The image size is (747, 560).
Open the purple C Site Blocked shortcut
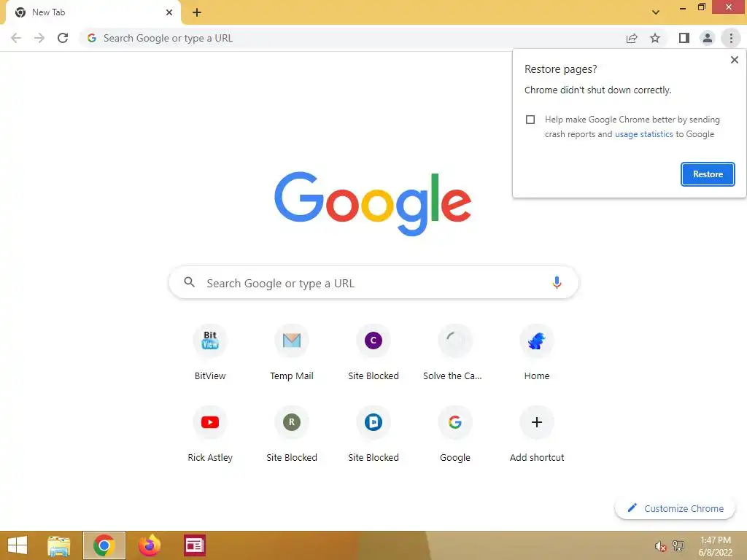[373, 352]
